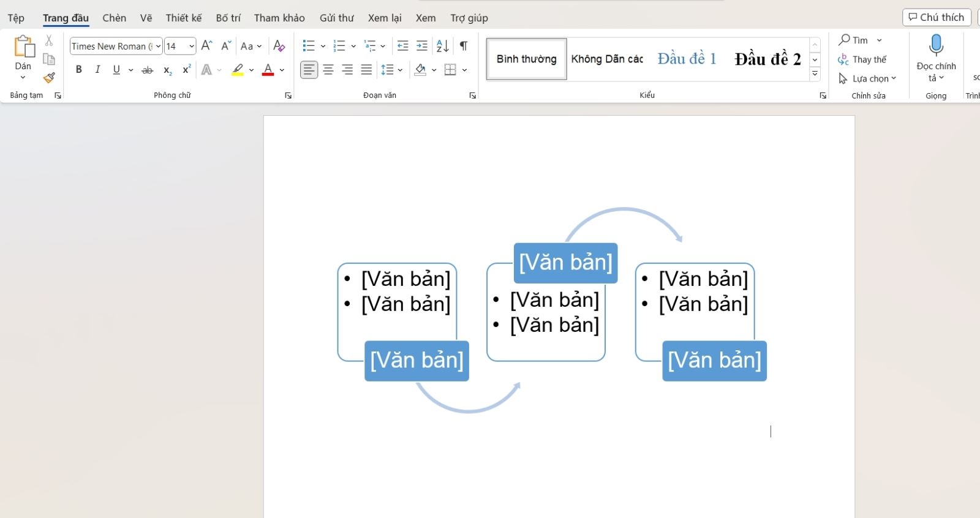Select the top blue [Văn bản] SmartArt box
The image size is (980, 518).
point(565,263)
